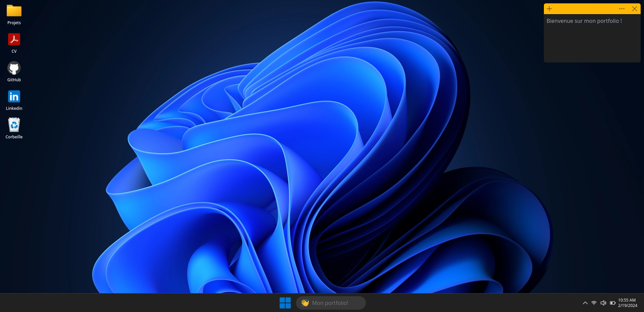Click the 'Bienvenue sur mon portfolio' note text

(584, 21)
